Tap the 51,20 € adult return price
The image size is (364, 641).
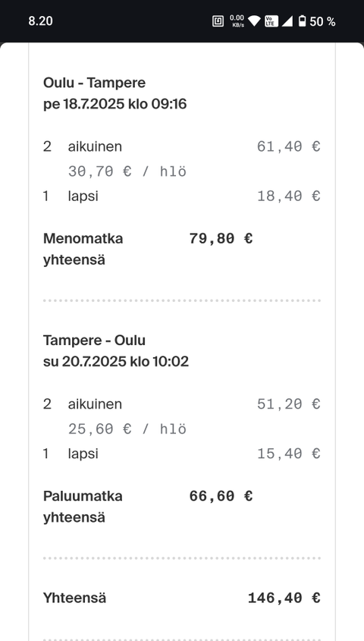288,404
